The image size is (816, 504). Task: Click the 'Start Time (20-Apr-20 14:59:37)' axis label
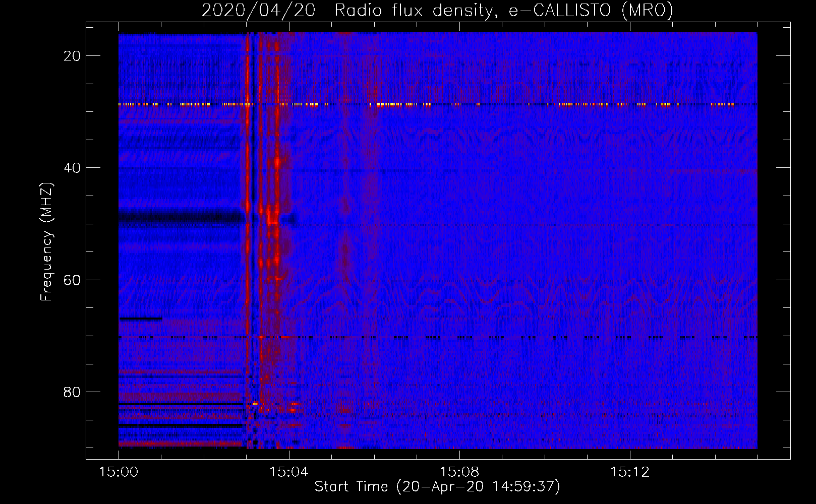click(x=437, y=487)
